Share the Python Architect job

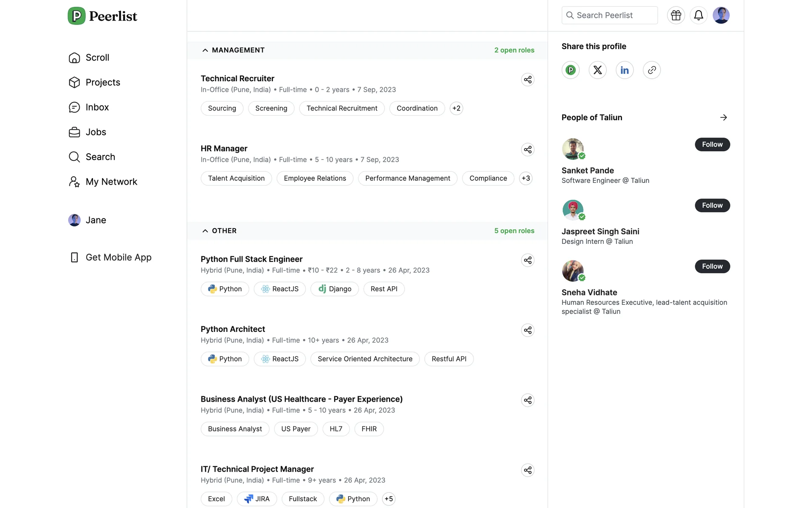click(x=527, y=330)
